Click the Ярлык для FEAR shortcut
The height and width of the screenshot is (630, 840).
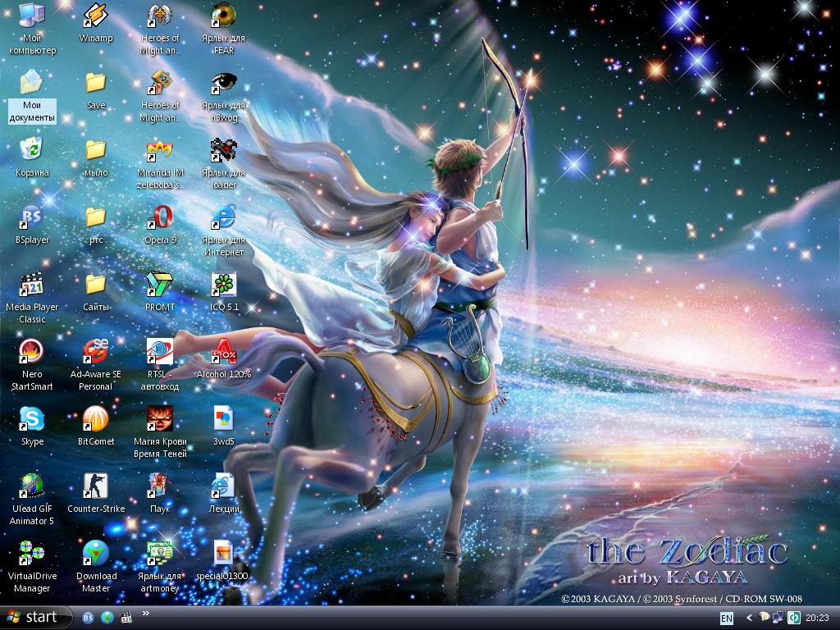(x=223, y=30)
